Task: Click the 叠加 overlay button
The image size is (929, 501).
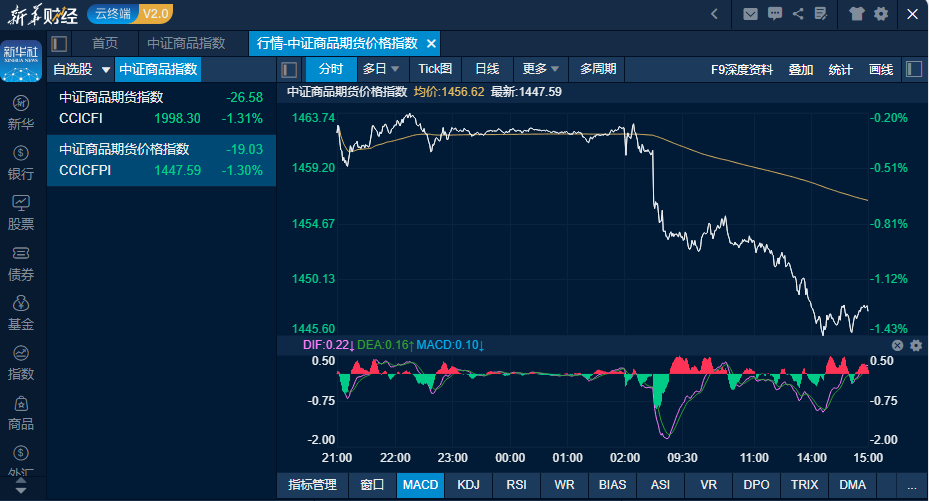Action: click(800, 70)
